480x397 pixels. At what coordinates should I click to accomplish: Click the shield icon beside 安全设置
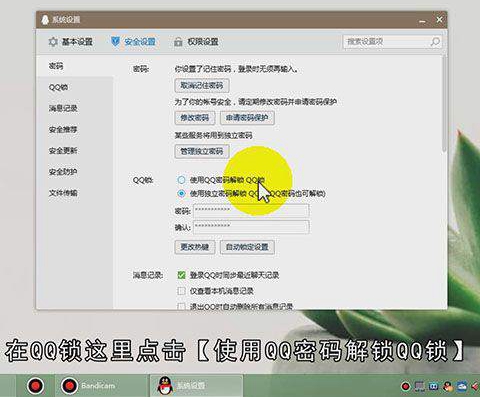click(115, 42)
